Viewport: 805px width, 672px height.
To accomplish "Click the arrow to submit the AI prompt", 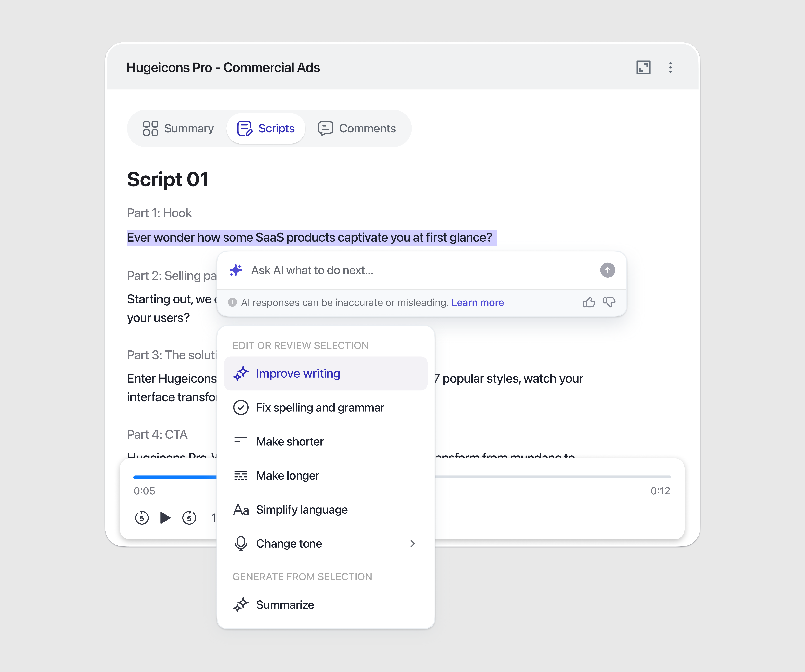I will [x=607, y=270].
